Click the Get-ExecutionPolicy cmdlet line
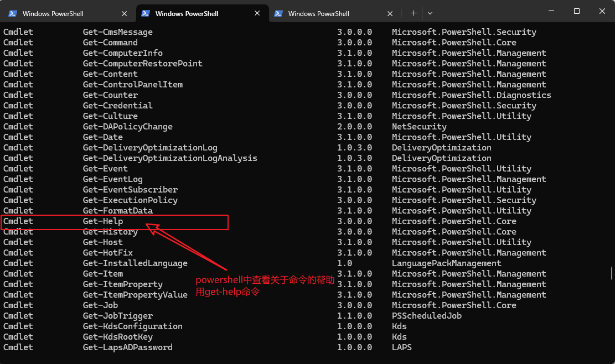 [x=129, y=200]
